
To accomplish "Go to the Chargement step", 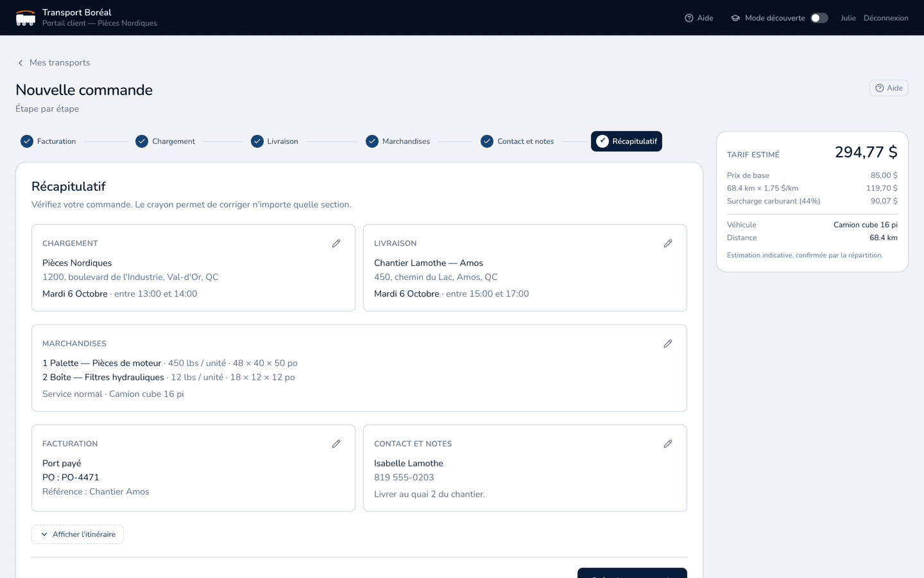I will 165,141.
